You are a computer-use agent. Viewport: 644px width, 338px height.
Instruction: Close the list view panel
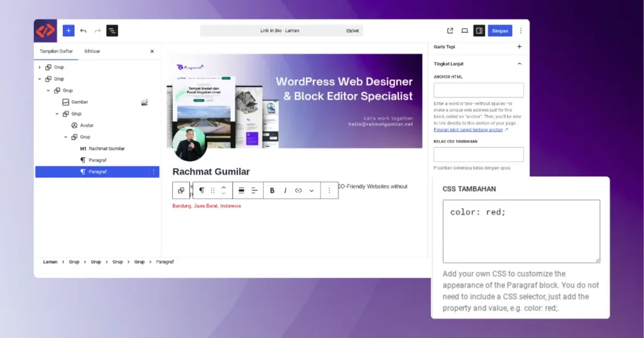[x=152, y=52]
